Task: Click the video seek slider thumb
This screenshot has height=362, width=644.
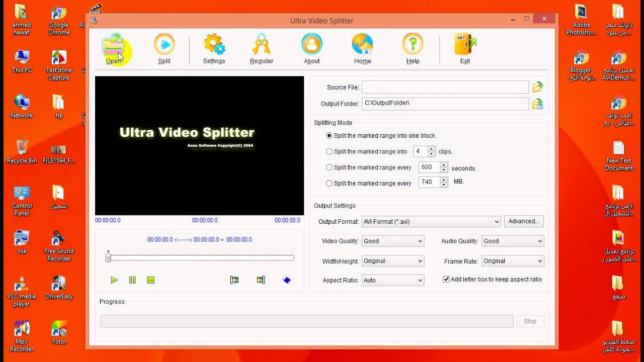Action: [x=108, y=257]
